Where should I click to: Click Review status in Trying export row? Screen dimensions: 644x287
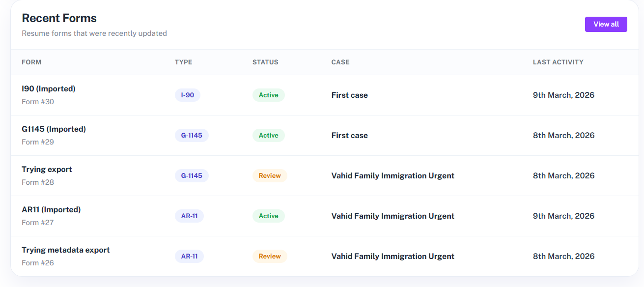[270, 176]
